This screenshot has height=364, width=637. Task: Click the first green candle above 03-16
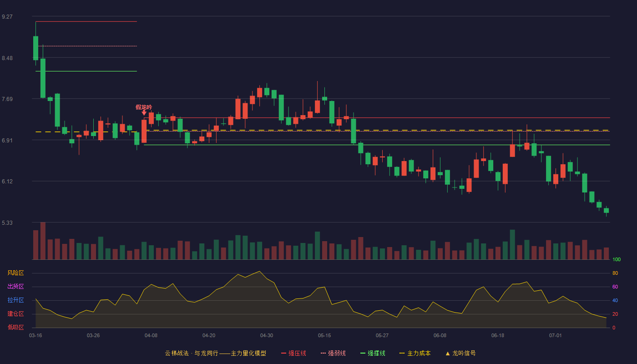pos(35,48)
